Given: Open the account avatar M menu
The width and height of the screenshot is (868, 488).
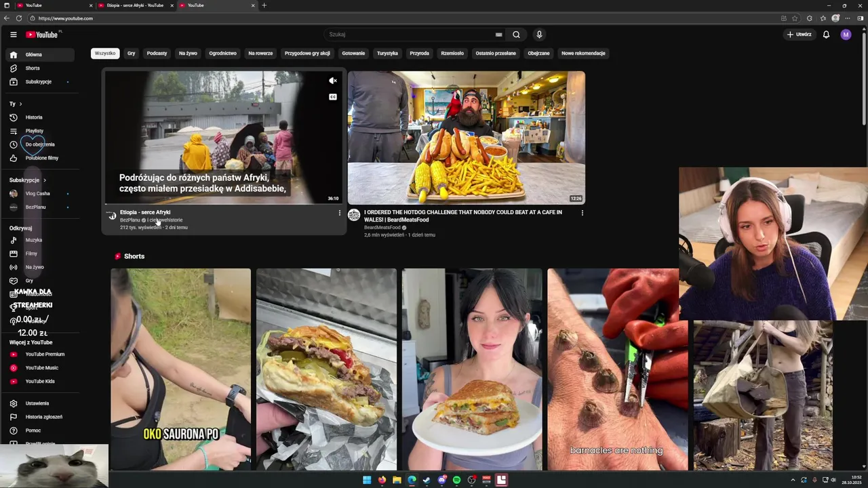Looking at the screenshot, I should (846, 35).
